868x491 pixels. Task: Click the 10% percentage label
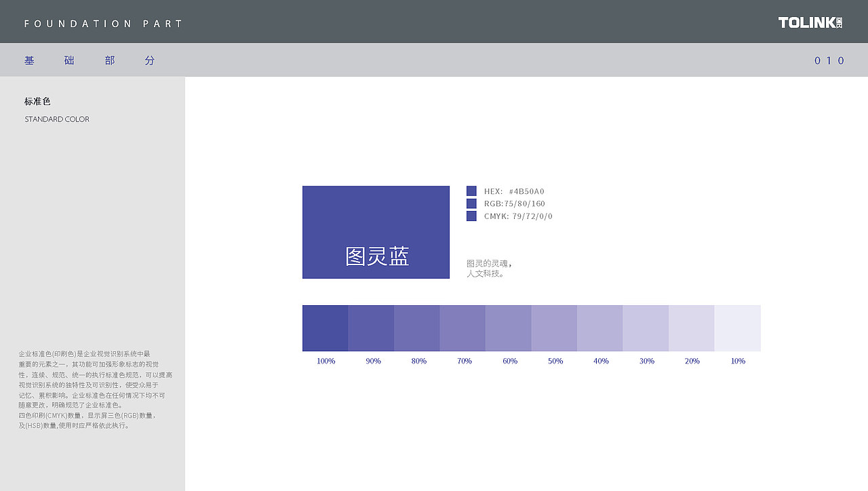[738, 361]
